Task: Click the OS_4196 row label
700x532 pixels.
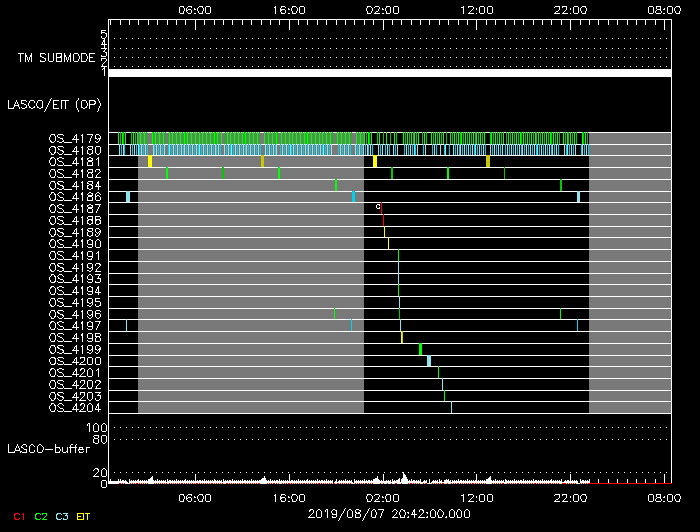Action: [74, 314]
